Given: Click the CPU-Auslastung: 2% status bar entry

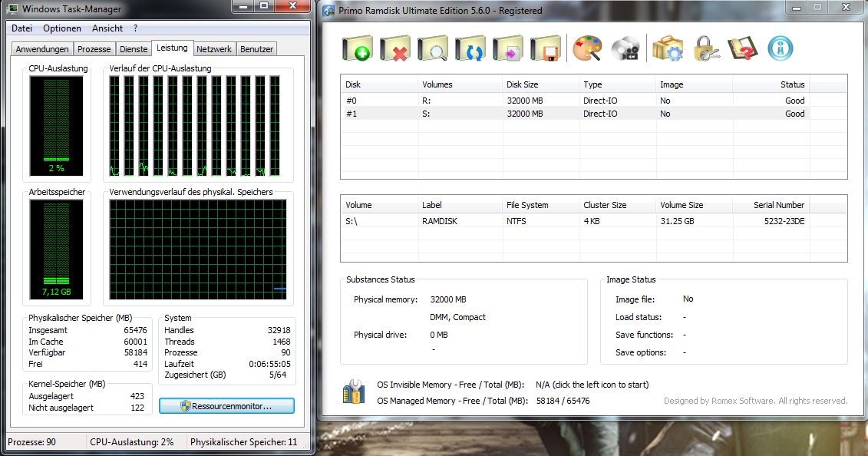Looking at the screenshot, I should pyautogui.click(x=132, y=442).
